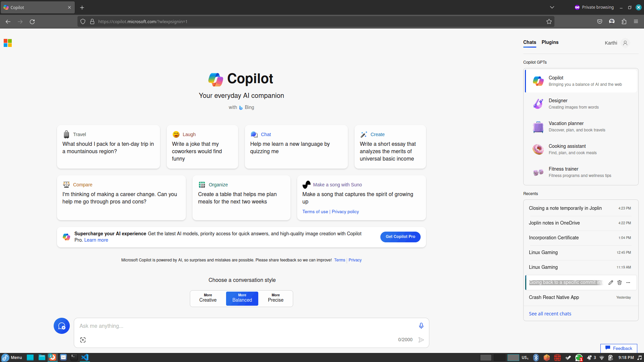644x362 pixels.
Task: Select the More Creative conversation style
Action: click(208, 298)
